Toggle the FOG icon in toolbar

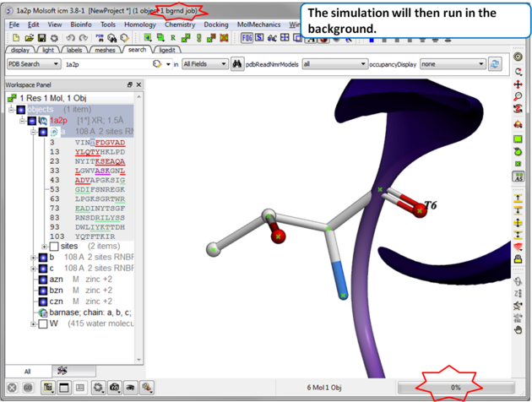247,38
